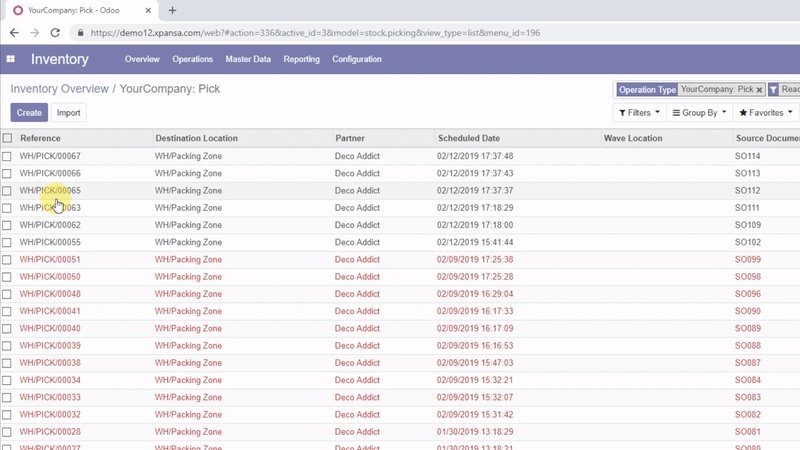Click scheduled date 02/09/2019 16:29:04
This screenshot has width=800, height=450.
click(x=475, y=294)
